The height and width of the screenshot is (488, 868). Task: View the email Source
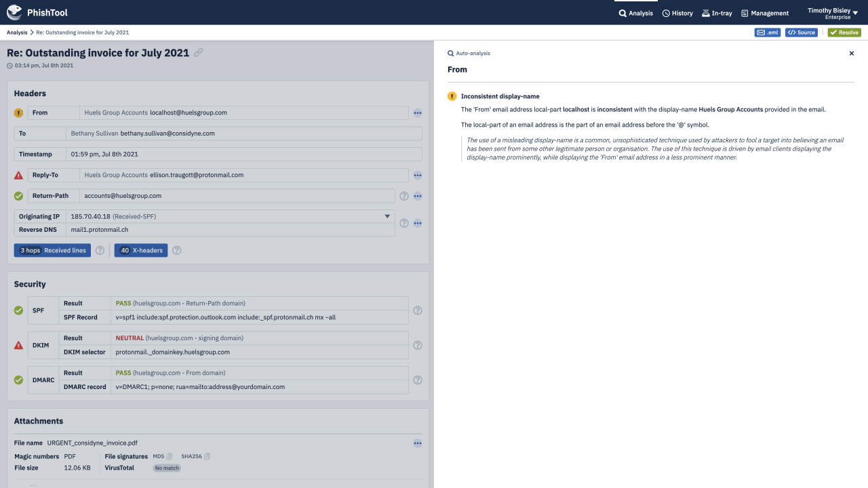point(802,33)
